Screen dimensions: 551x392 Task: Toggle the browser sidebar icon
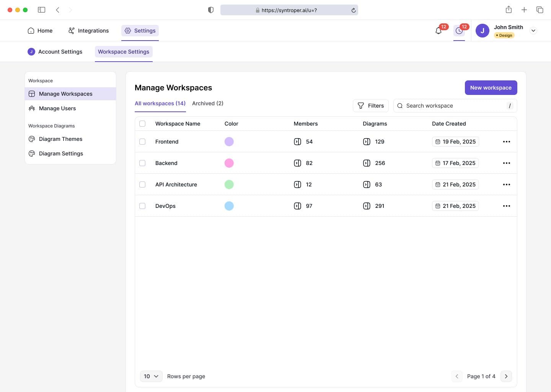(x=42, y=10)
